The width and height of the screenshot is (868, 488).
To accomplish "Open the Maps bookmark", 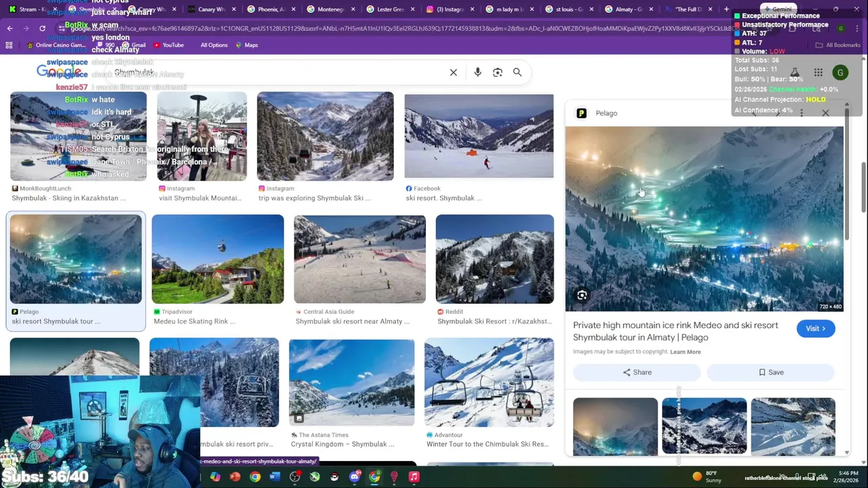I will tap(246, 45).
